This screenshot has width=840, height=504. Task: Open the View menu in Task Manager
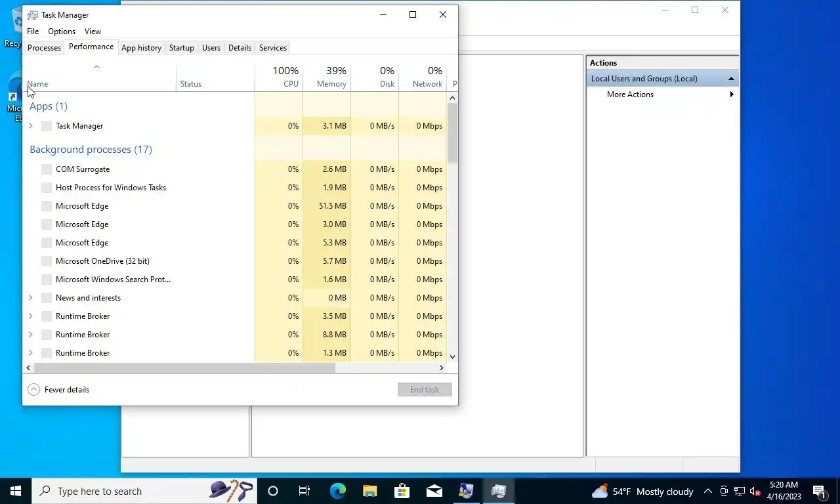tap(93, 31)
